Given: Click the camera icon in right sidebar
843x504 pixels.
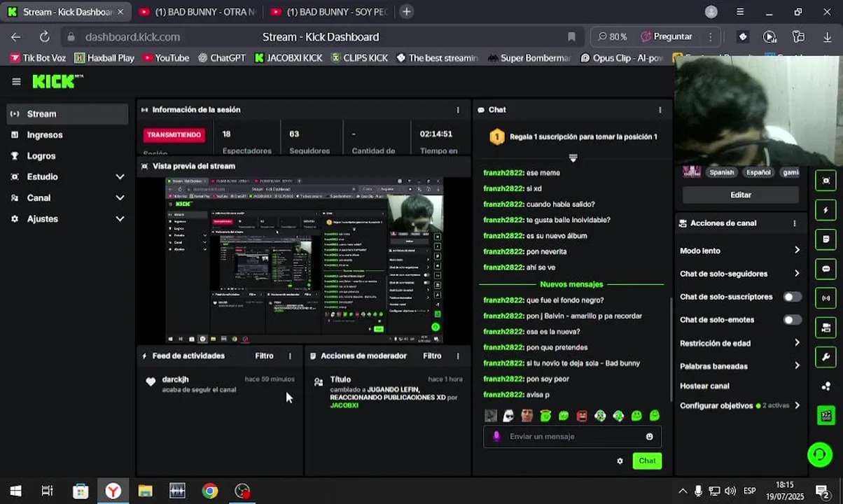Looking at the screenshot, I should (826, 328).
